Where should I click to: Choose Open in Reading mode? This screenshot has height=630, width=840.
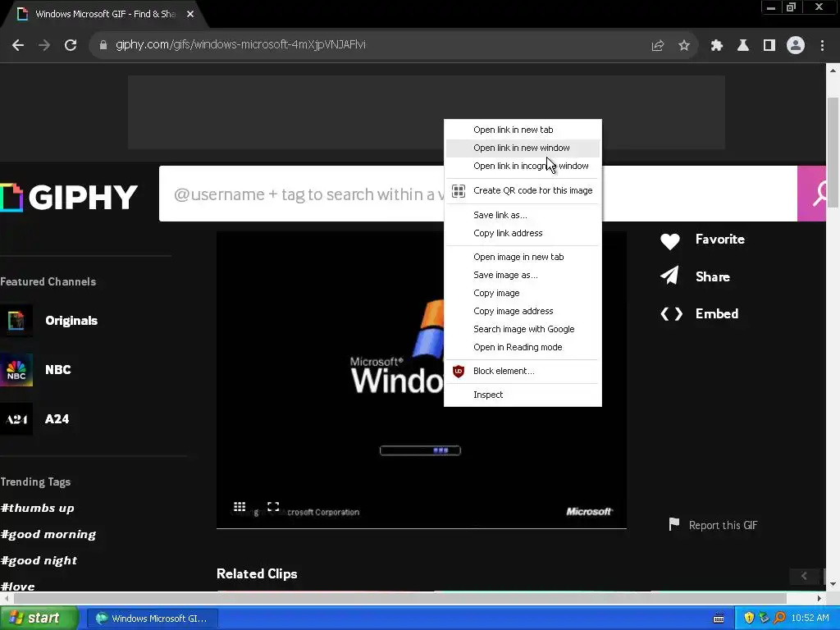(523, 347)
